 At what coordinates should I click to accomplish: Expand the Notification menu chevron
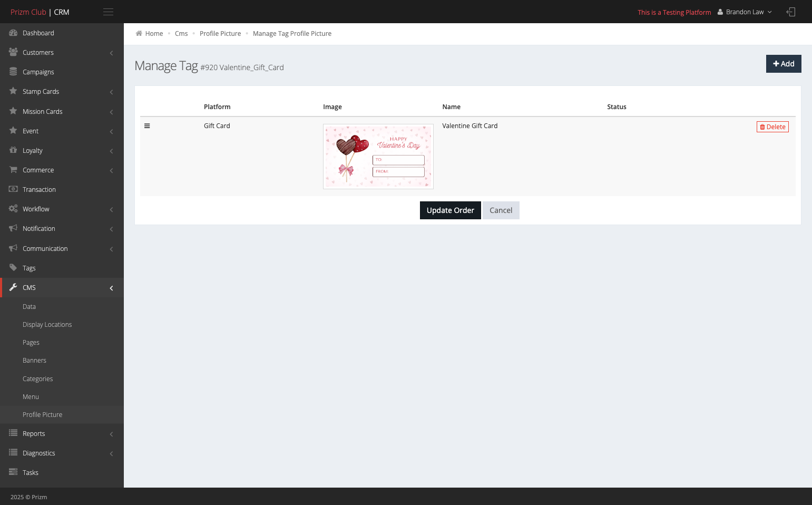(x=111, y=229)
